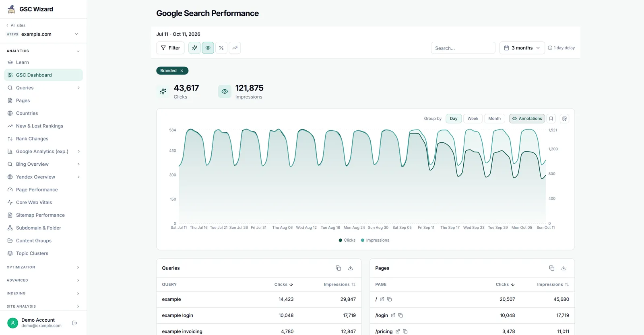Toggle the clicks metric sparkle icon

click(x=194, y=48)
